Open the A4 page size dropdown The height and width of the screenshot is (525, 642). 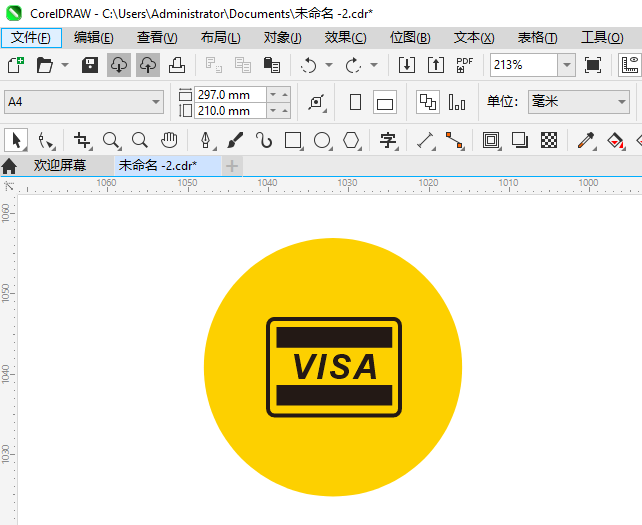[156, 102]
